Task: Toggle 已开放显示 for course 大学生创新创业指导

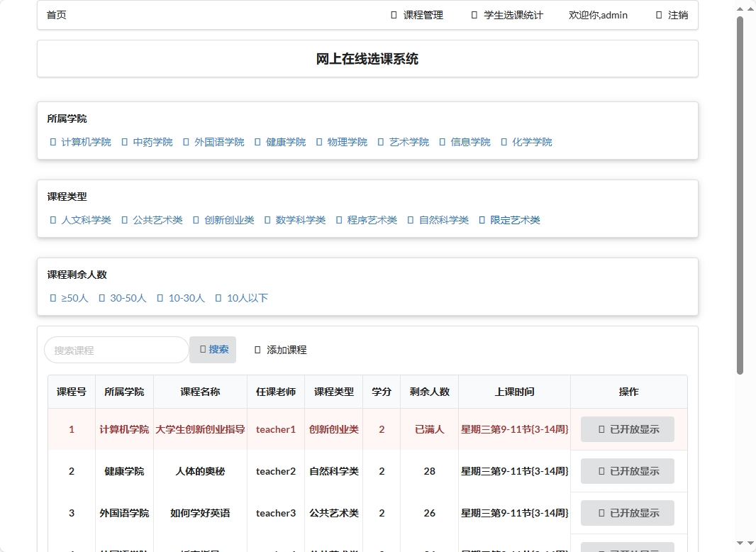Action: click(628, 429)
